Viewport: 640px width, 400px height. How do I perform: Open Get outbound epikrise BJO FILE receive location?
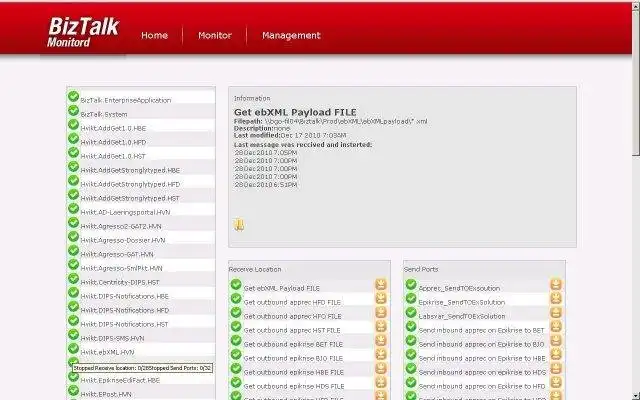[x=293, y=358]
